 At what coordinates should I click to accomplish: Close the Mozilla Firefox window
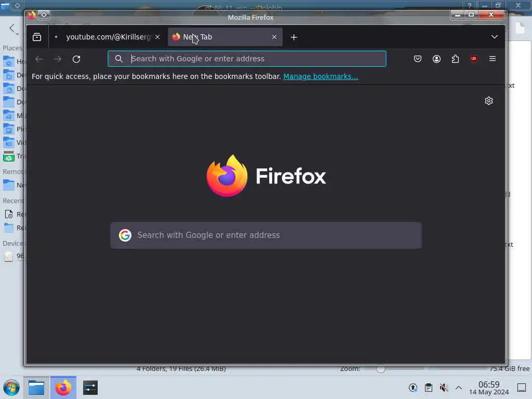tap(491, 15)
